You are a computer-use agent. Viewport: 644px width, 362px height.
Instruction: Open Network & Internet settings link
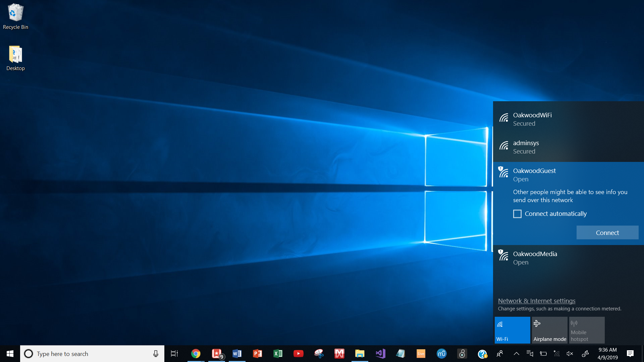536,301
